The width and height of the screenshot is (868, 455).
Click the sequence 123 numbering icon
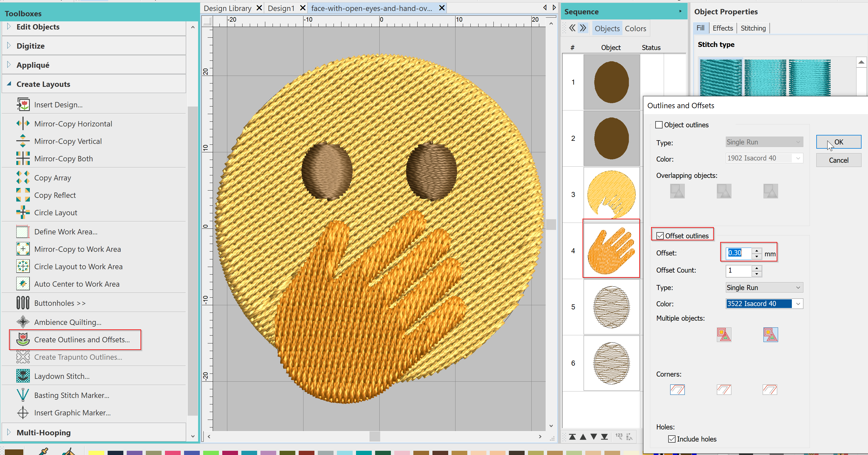tap(619, 436)
